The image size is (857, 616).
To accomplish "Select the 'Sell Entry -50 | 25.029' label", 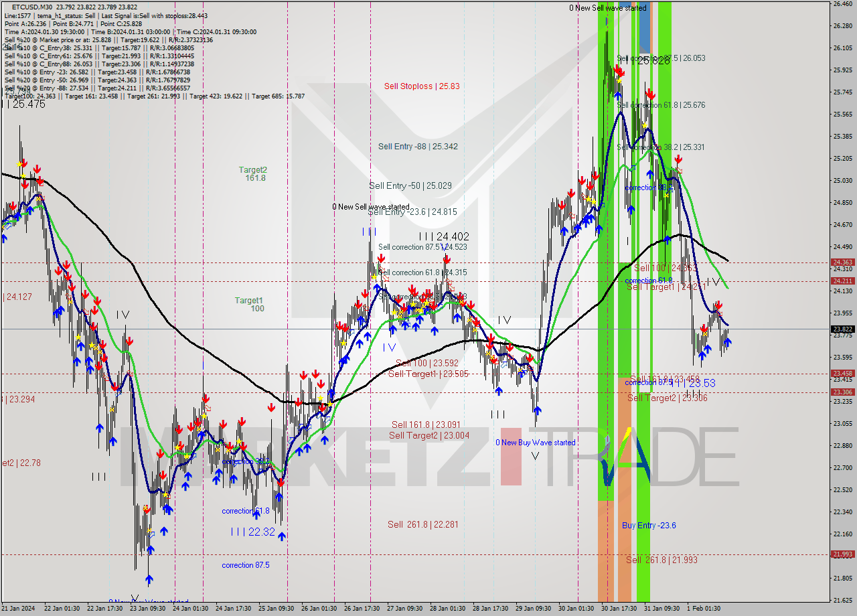I will [410, 185].
